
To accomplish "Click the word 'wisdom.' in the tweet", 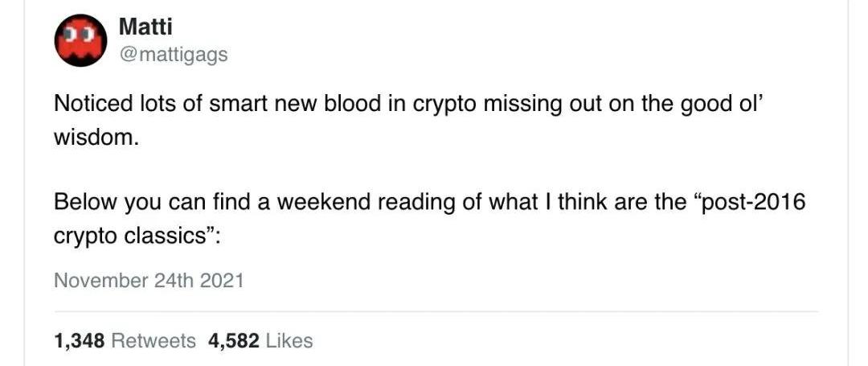I will point(95,138).
